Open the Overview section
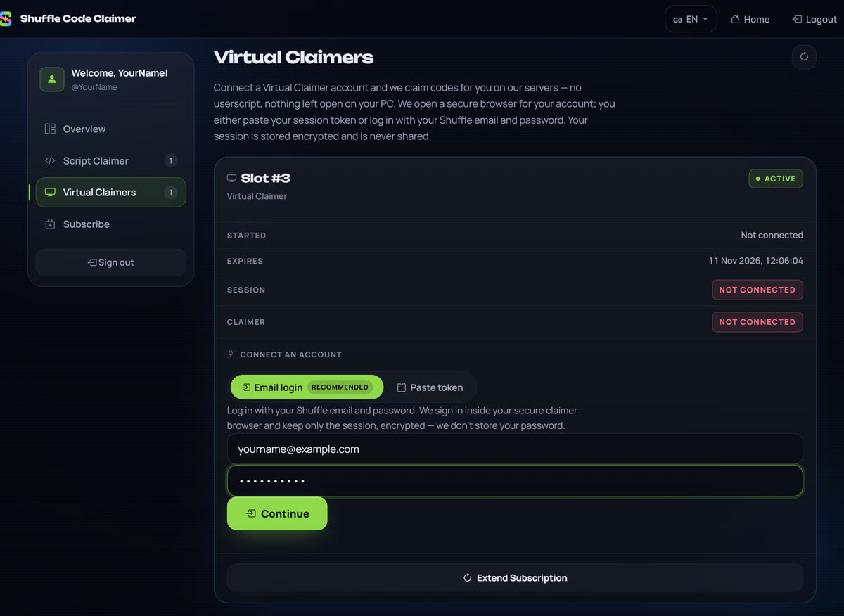This screenshot has width=844, height=616. coord(111,129)
